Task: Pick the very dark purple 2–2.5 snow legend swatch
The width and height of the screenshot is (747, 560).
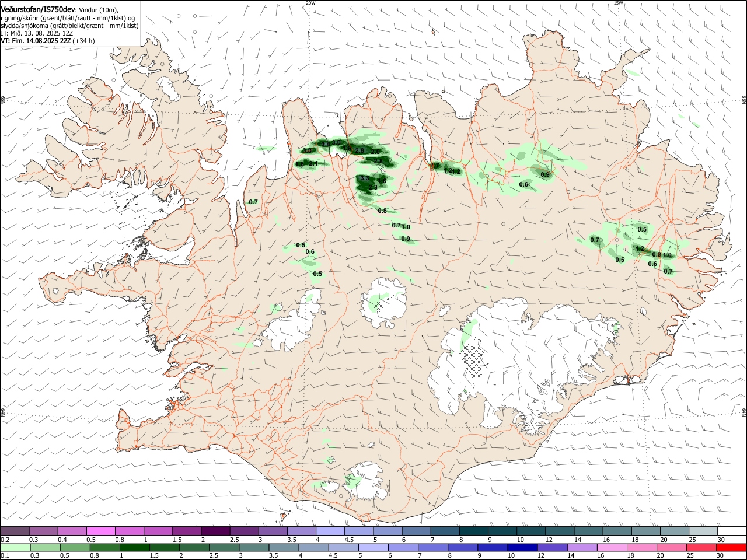Action: point(215,531)
